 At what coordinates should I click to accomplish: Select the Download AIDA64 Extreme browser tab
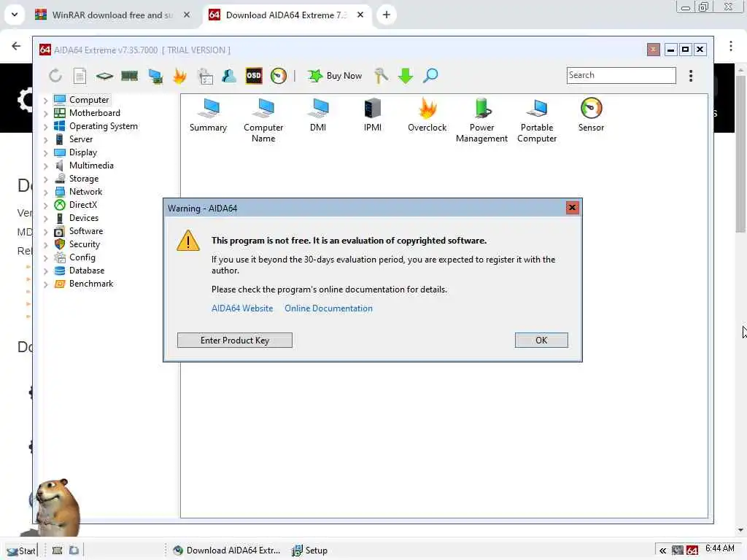(x=285, y=15)
